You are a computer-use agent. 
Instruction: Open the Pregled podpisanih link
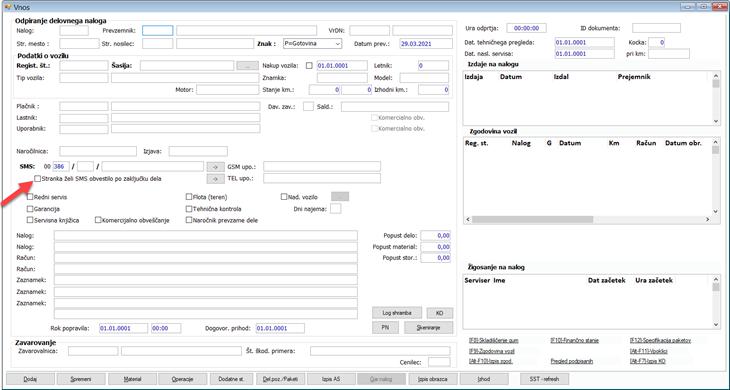[572, 361]
